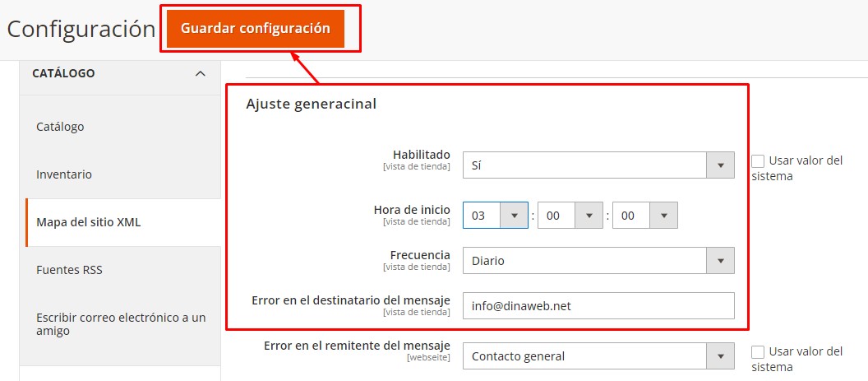Click the Configuración page title
Image resolution: width=868 pixels, height=381 pixels.
[81, 29]
